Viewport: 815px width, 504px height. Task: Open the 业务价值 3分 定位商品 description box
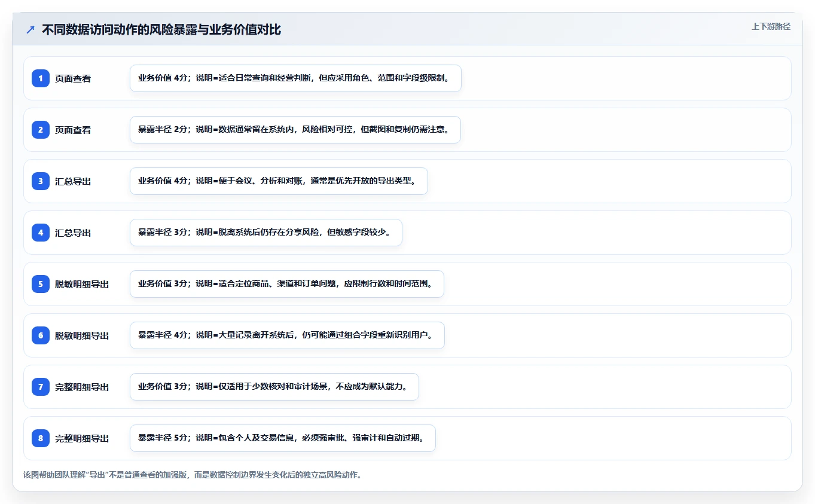pos(287,284)
